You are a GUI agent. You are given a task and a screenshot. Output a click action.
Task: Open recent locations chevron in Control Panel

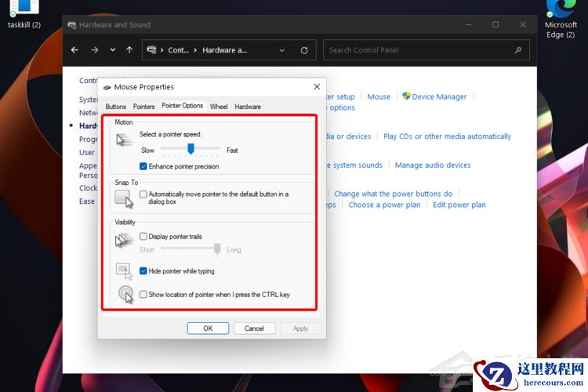[112, 50]
